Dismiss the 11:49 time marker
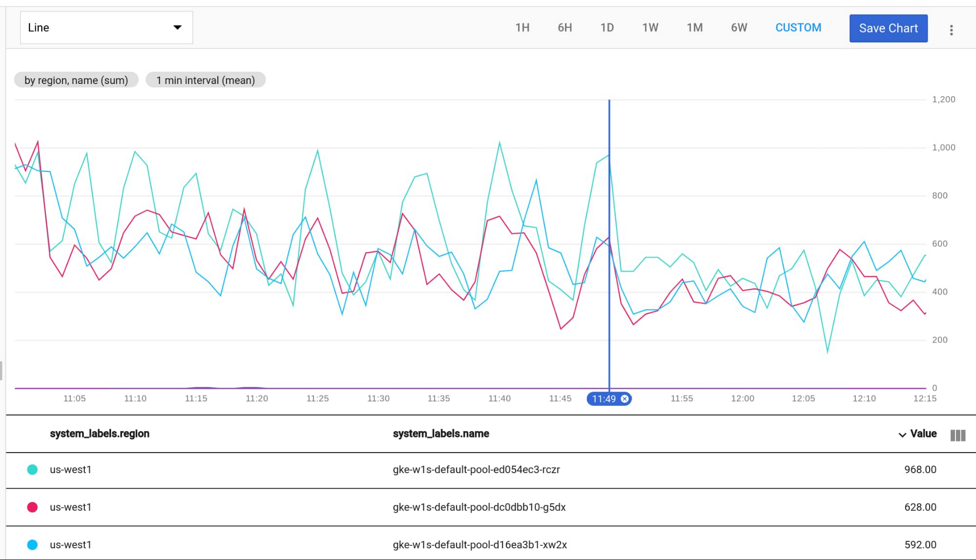Viewport: 976px width, 560px height. (x=625, y=399)
